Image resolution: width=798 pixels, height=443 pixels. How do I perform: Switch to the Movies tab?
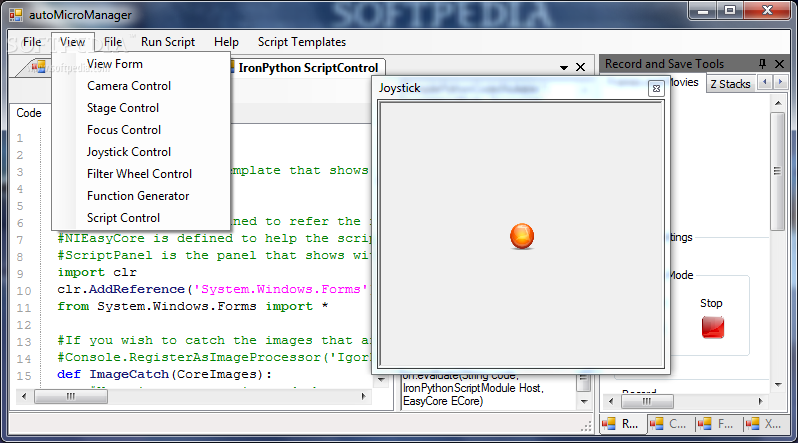click(685, 82)
